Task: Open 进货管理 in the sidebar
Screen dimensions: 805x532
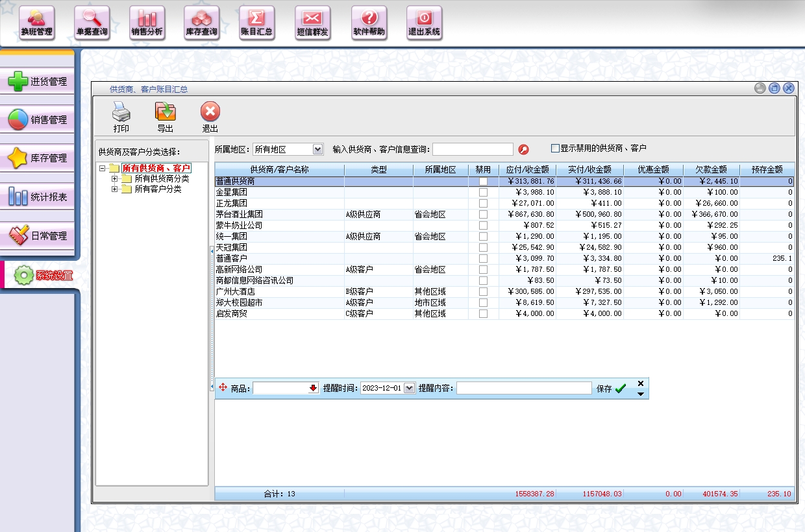Action: tap(38, 82)
